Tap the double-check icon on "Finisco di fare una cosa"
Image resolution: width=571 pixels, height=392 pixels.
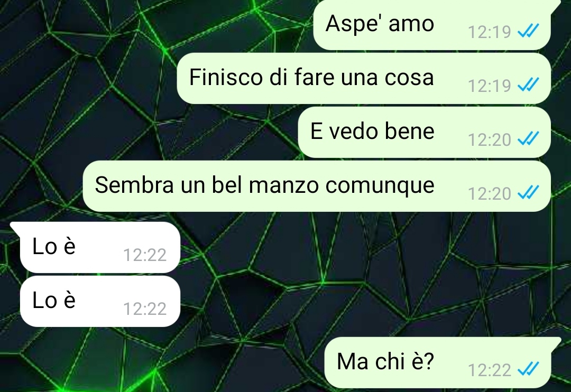528,85
